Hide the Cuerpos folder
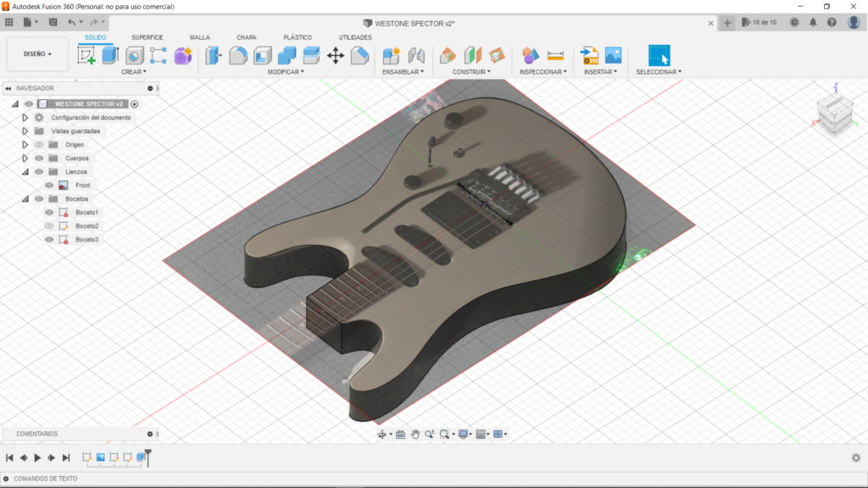Image resolution: width=868 pixels, height=488 pixels. pyautogui.click(x=39, y=158)
